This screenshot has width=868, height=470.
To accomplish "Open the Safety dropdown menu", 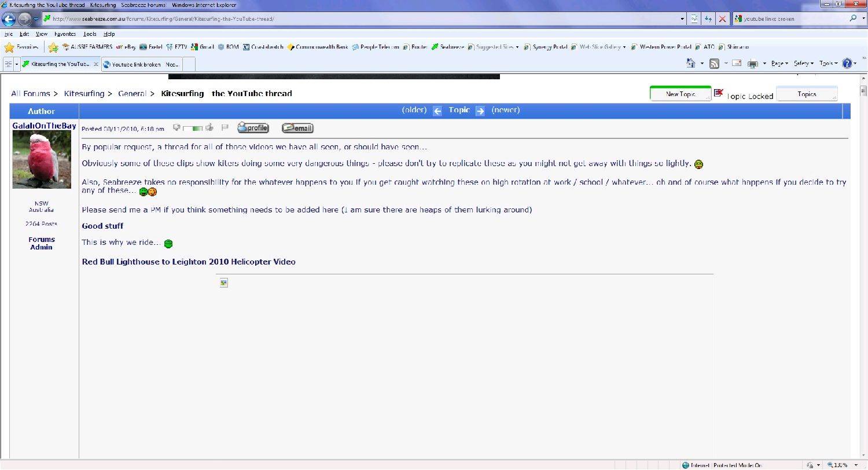I will (x=803, y=64).
